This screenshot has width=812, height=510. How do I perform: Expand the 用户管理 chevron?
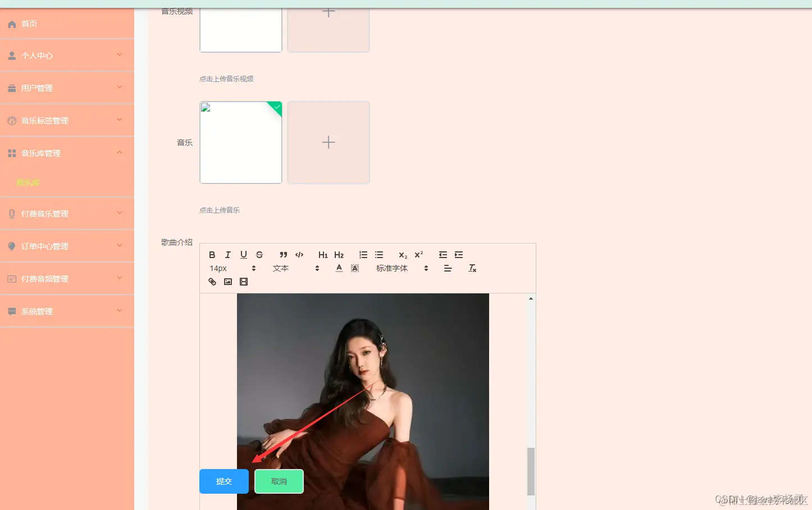click(x=119, y=87)
